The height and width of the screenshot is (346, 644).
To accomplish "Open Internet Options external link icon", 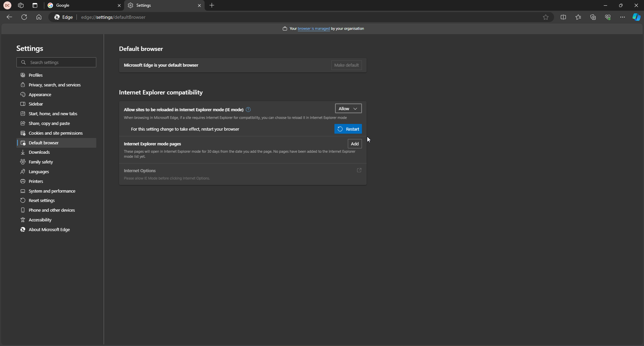I will pos(359,170).
